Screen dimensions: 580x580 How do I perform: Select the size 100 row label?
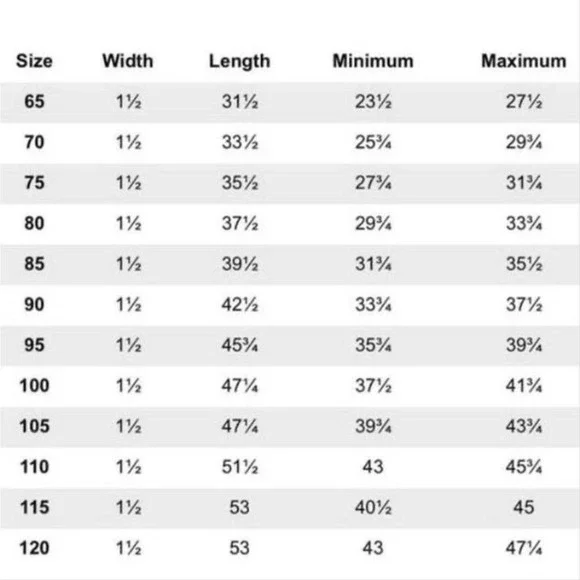34,385
